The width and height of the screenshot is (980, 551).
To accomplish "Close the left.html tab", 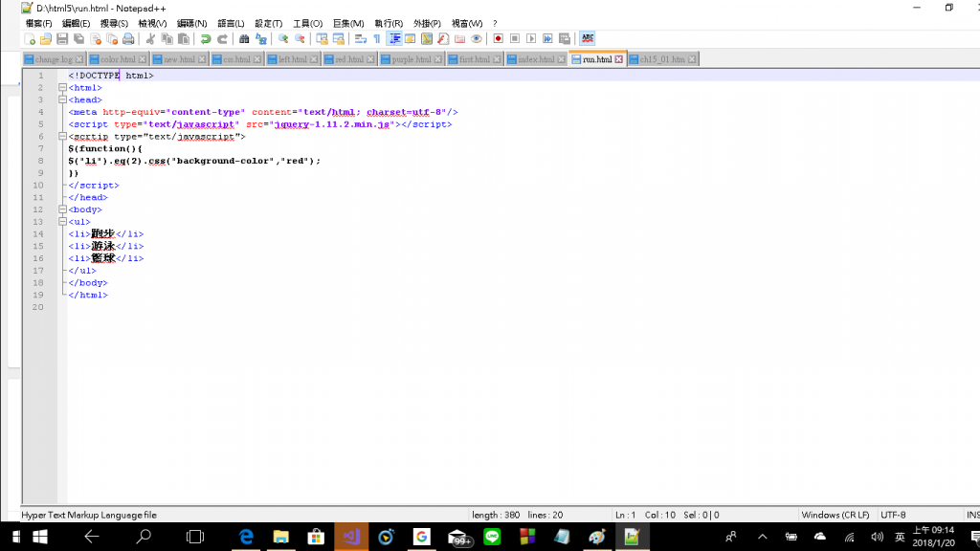I will click(314, 59).
